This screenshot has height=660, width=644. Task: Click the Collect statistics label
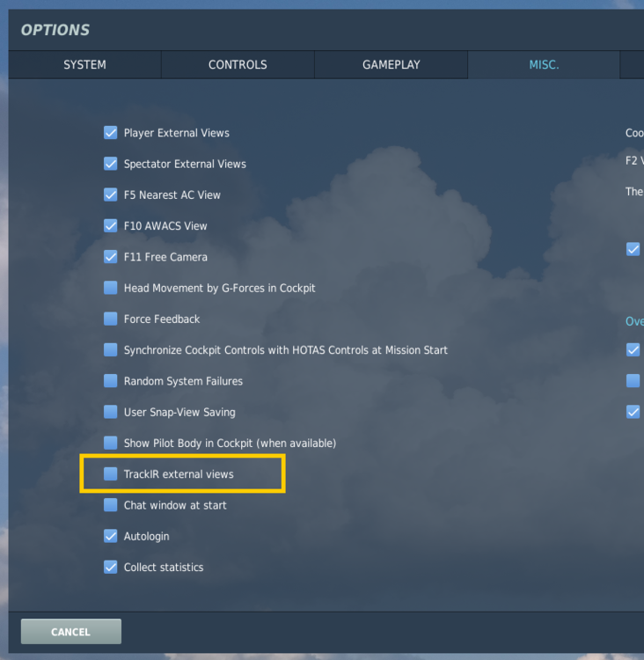[x=164, y=568]
